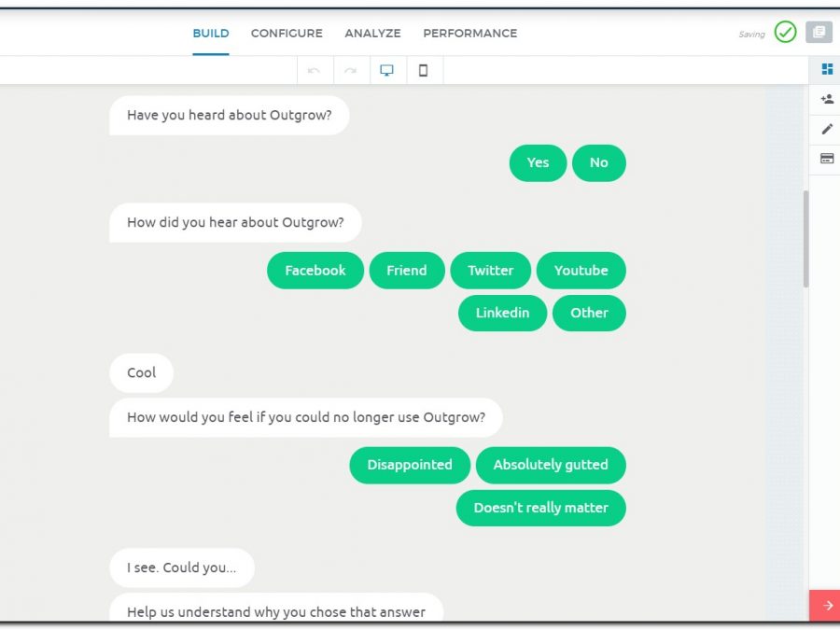This screenshot has width=840, height=630.
Task: Go to the Analyze tab
Action: point(372,34)
